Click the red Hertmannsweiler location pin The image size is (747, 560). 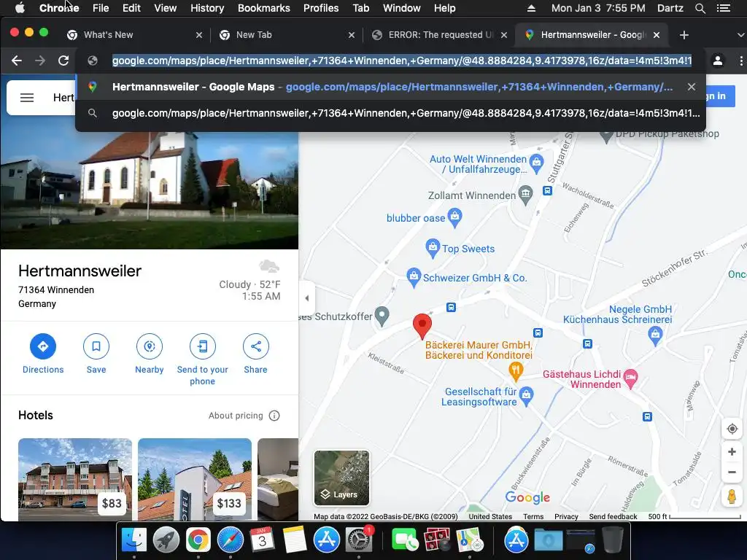pos(422,326)
